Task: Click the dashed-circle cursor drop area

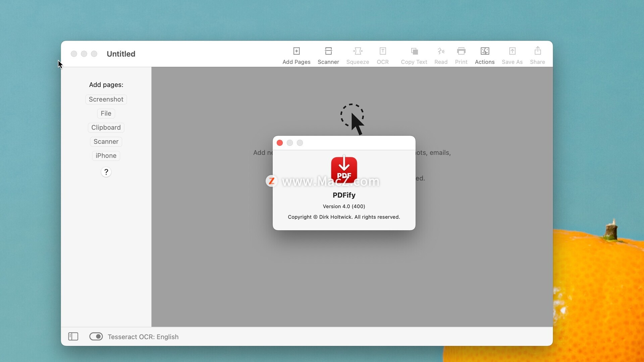Action: pyautogui.click(x=353, y=119)
